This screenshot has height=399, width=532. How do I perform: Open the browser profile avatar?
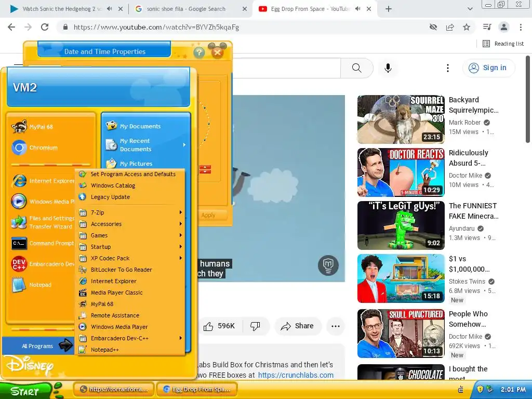tap(504, 27)
